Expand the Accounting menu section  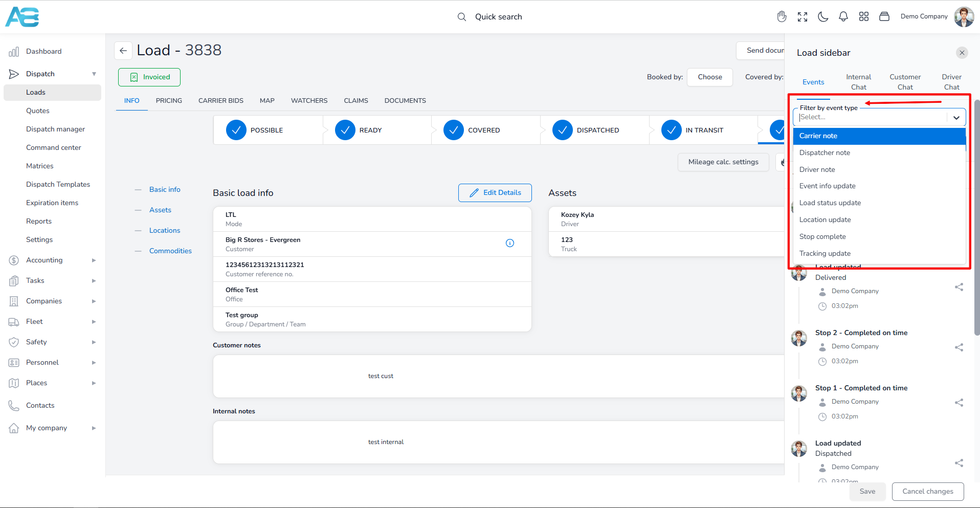pyautogui.click(x=94, y=260)
